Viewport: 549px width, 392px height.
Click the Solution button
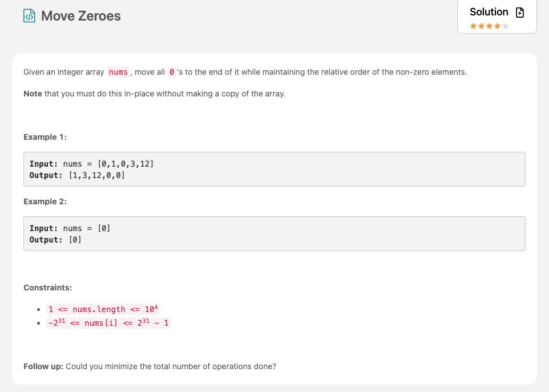489,12
